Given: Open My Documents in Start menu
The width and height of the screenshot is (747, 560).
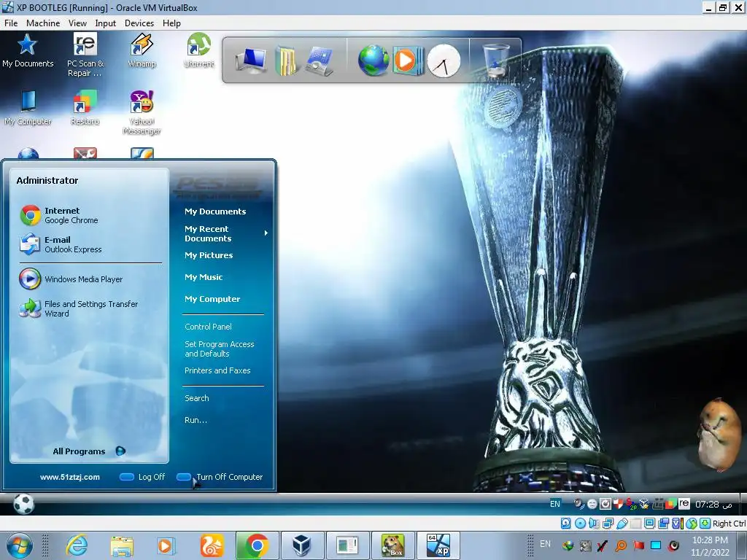Looking at the screenshot, I should [215, 211].
